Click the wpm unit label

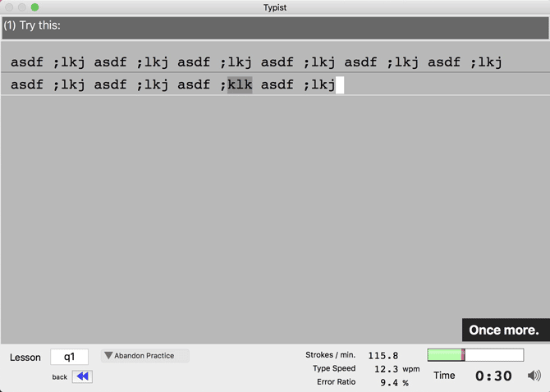(410, 369)
